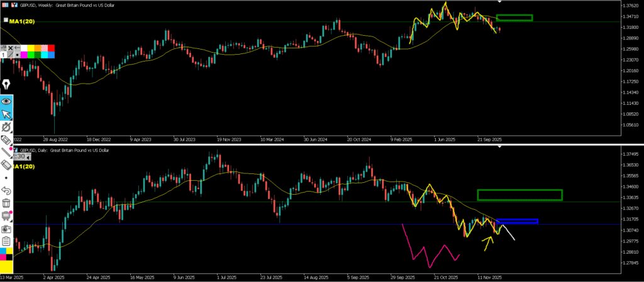This screenshot has width=644, height=282.
Task: Select the arrow cursor pointer tool
Action: 7,114
